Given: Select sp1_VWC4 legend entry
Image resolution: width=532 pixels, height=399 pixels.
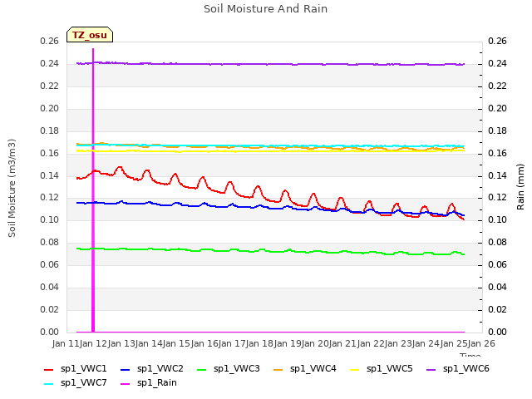Looking at the screenshot, I should 305,369.
